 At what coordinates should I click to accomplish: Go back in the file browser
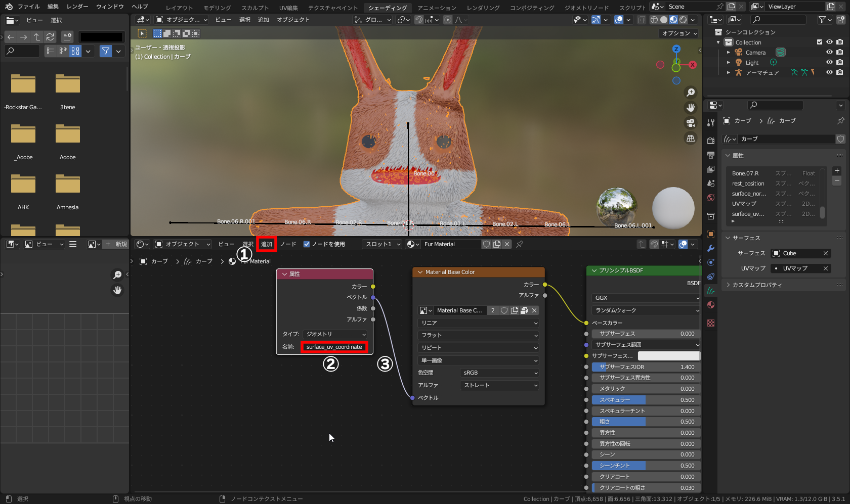tap(11, 37)
